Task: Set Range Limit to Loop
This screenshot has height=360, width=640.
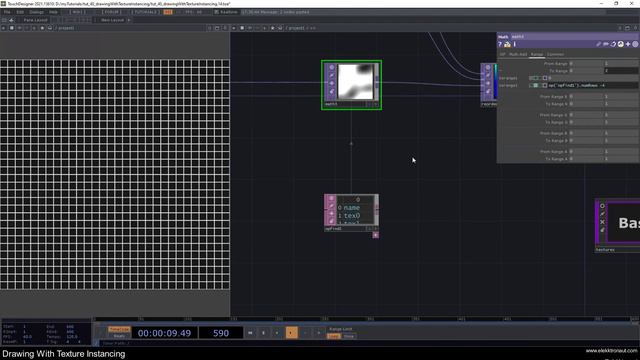Action: pos(333,336)
